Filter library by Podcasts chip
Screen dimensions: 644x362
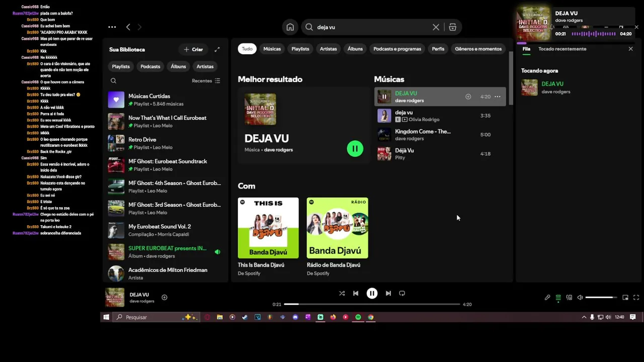[150, 66]
